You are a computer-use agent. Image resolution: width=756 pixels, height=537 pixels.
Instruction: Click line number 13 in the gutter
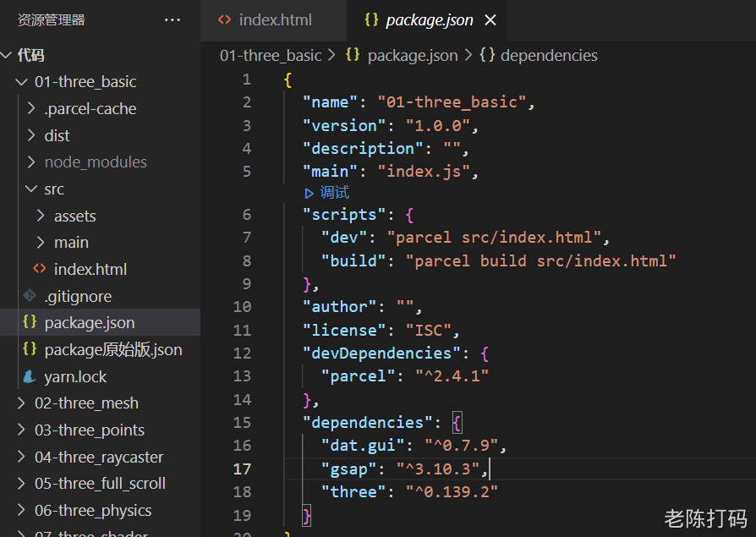pos(242,375)
